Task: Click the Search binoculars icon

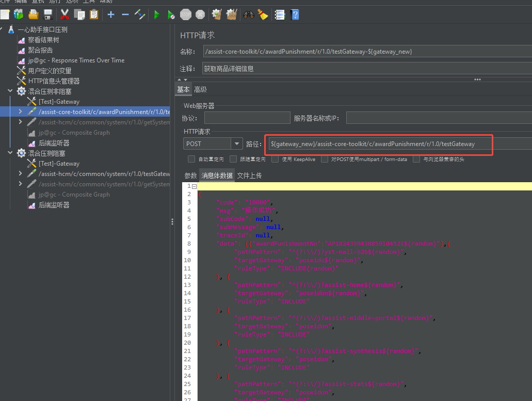Action: [x=249, y=14]
